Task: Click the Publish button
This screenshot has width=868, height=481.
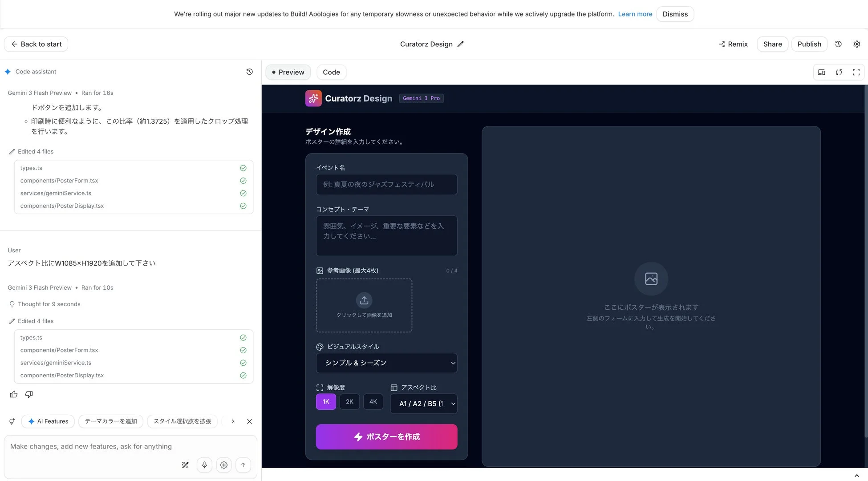Action: [x=809, y=44]
